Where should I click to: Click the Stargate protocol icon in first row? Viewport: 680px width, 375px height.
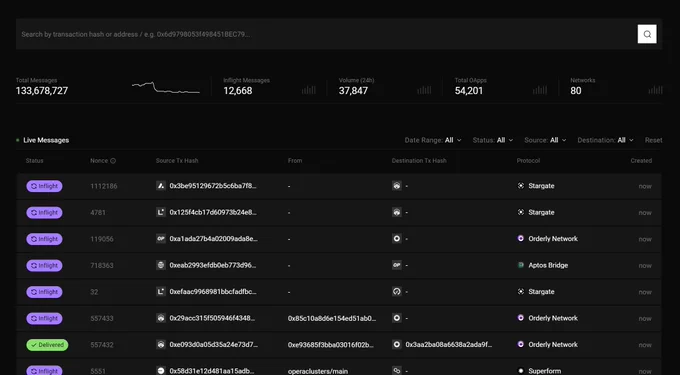click(x=521, y=186)
